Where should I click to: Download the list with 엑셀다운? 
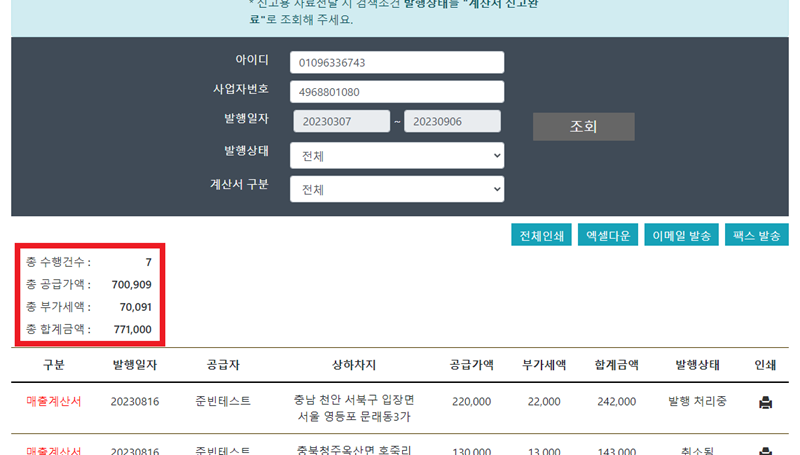[x=607, y=235]
